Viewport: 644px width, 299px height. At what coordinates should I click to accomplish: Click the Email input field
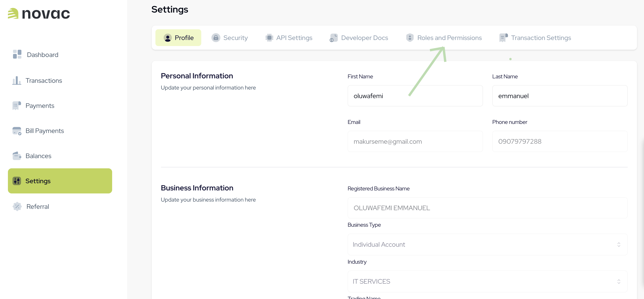pos(415,141)
